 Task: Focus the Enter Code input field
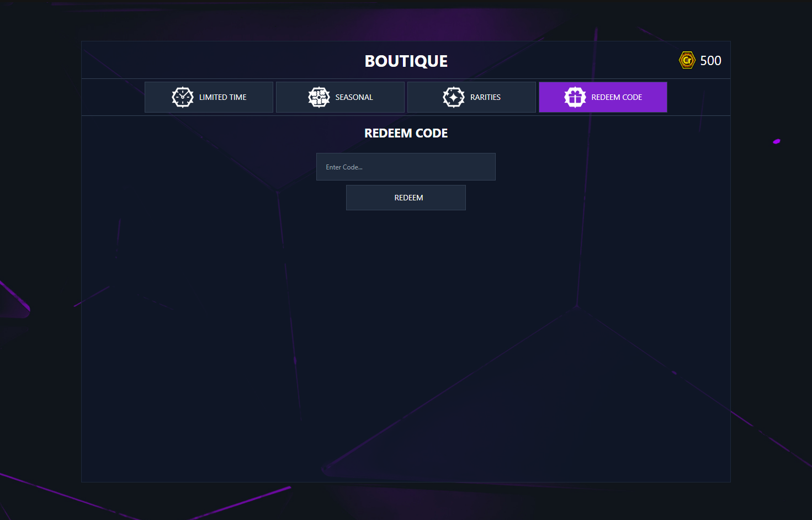click(406, 167)
